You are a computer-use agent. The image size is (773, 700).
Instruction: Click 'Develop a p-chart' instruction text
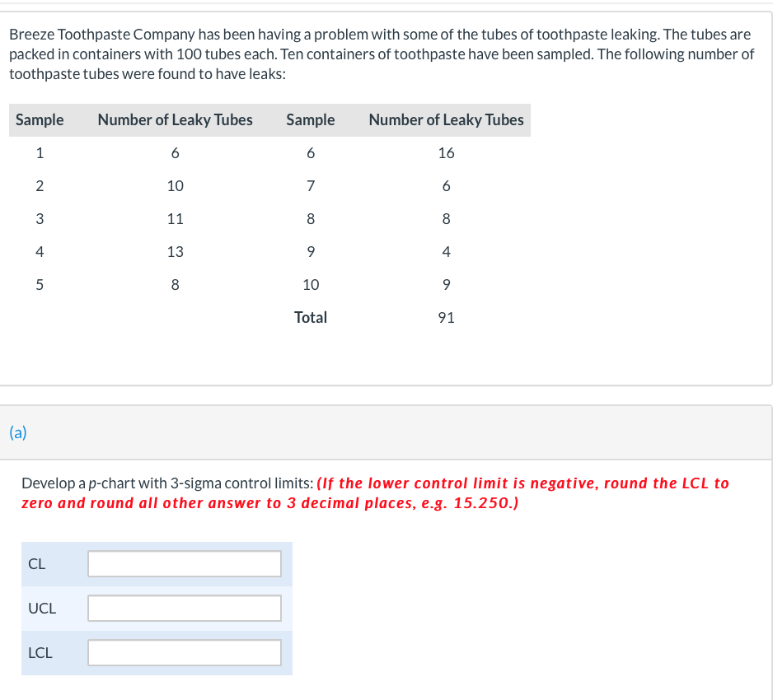(x=167, y=483)
